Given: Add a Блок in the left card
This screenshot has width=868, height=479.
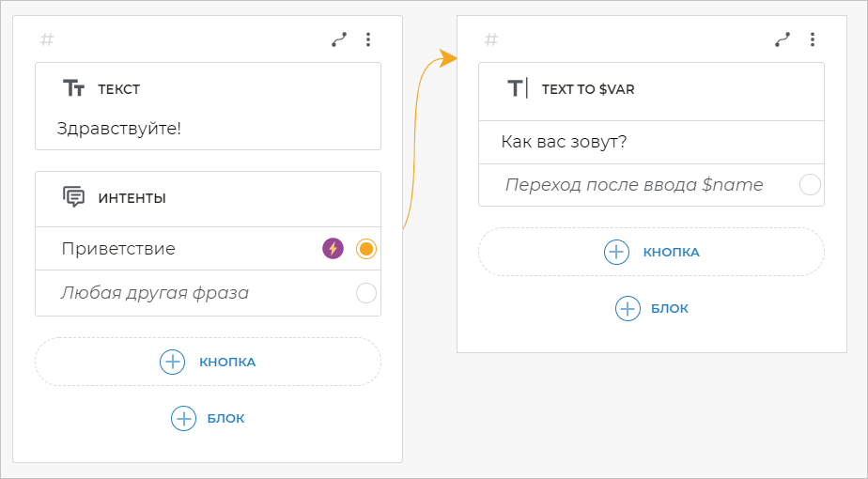Looking at the screenshot, I should [208, 418].
